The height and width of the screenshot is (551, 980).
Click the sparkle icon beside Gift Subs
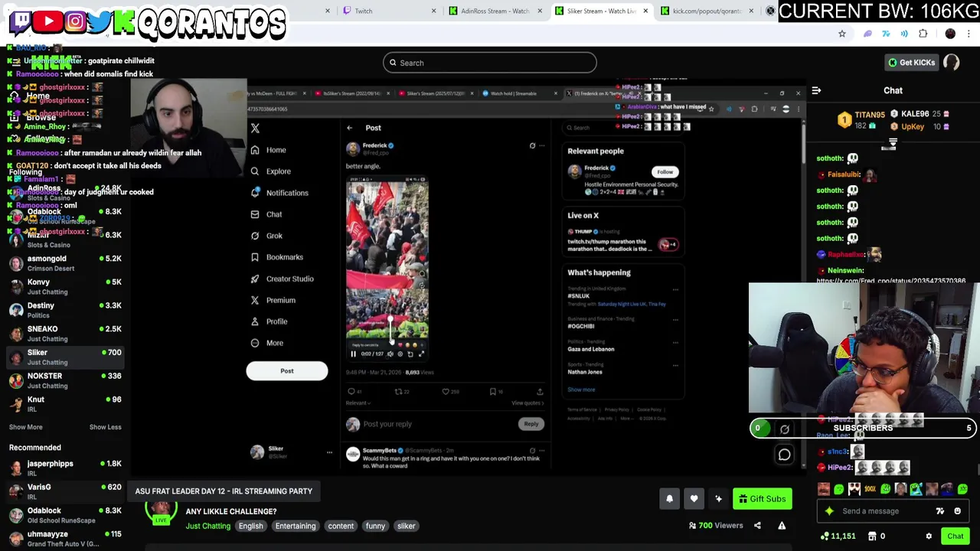[x=718, y=499]
